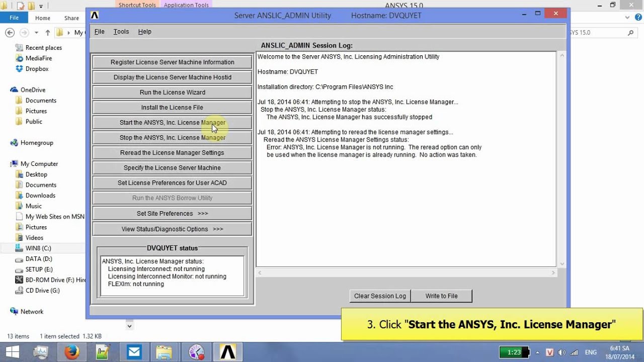Clear the session log

(380, 296)
